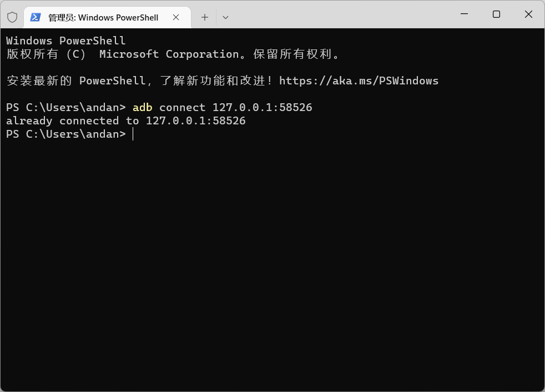Click the PowerShell icon in the tab
This screenshot has height=392, width=545.
click(35, 17)
